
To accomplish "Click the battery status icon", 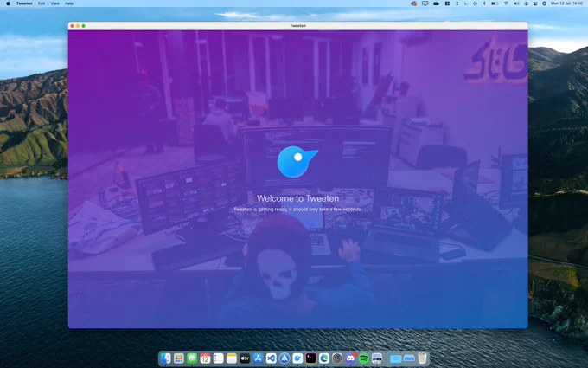I will pos(495,3).
